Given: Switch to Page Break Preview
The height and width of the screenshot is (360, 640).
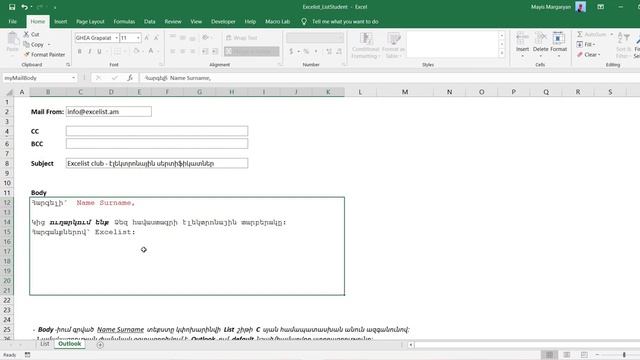Looking at the screenshot, I should [584, 355].
